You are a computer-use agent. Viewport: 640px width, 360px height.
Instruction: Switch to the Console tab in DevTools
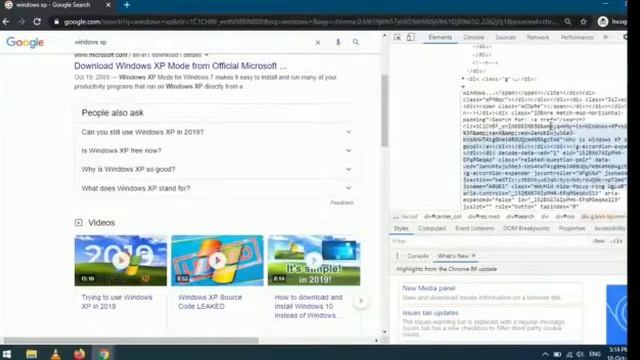[x=473, y=37]
